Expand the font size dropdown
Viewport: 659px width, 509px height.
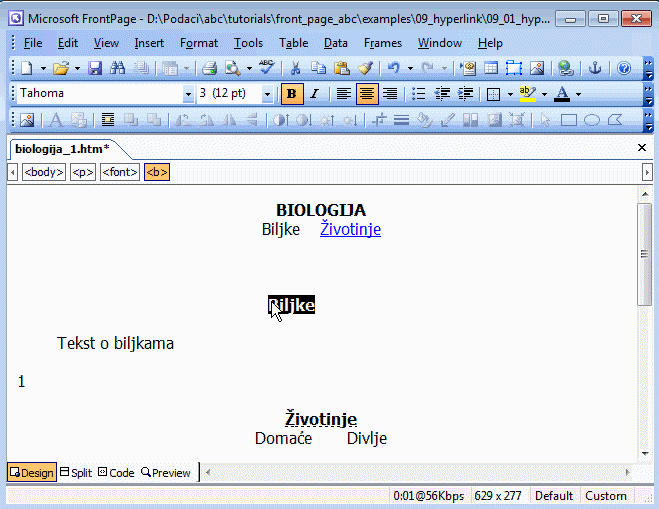(x=267, y=94)
